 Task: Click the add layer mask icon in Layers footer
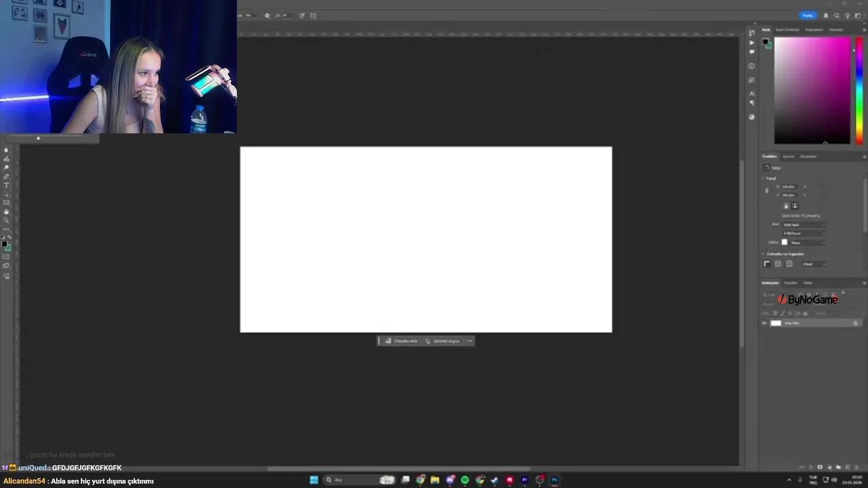820,467
